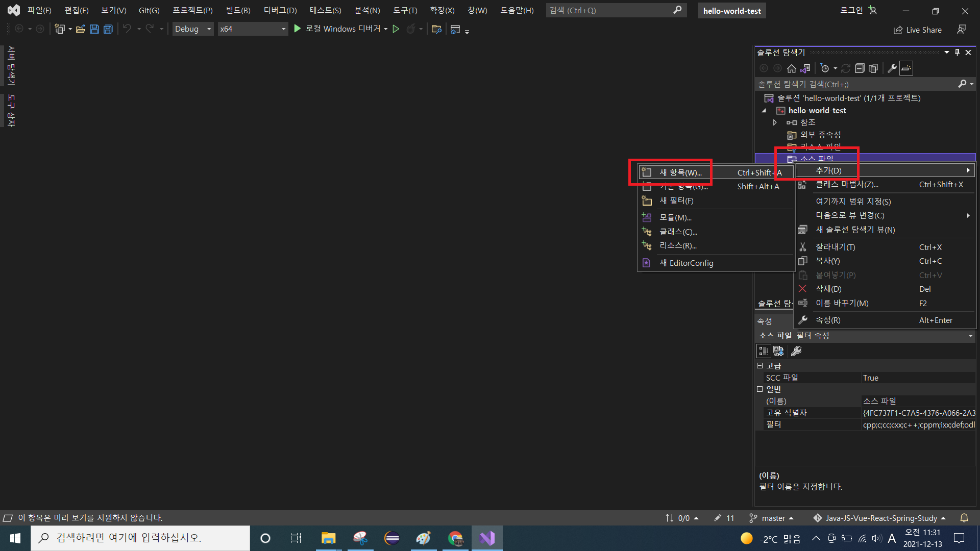Choose 새 필터(F) in the add submenu

[x=676, y=201]
